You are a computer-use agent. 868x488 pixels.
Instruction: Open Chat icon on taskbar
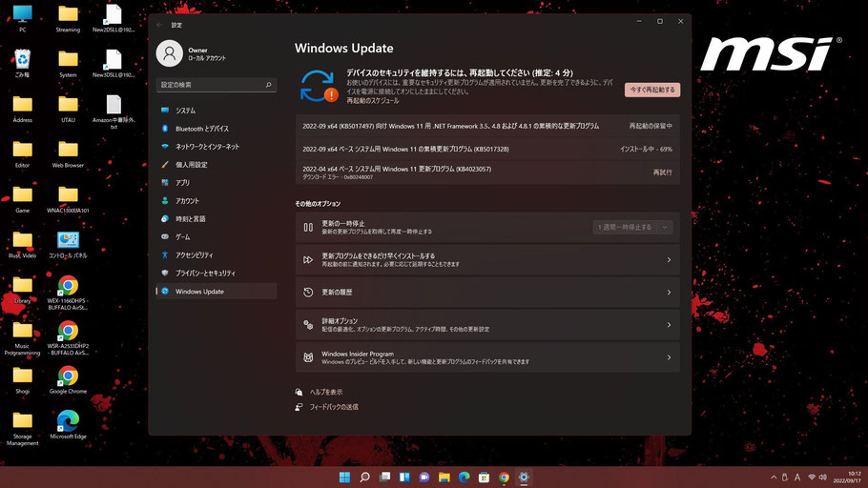coord(424,477)
